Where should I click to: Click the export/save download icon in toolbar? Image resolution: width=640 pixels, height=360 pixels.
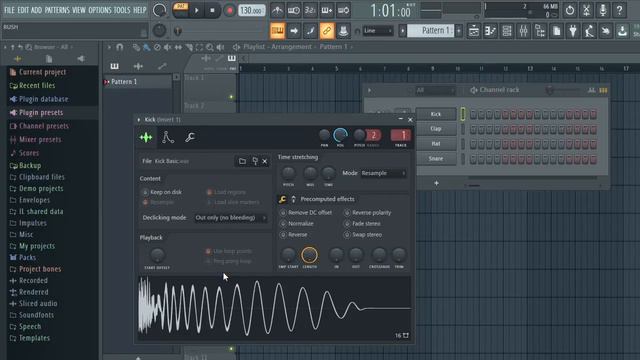(x=622, y=31)
